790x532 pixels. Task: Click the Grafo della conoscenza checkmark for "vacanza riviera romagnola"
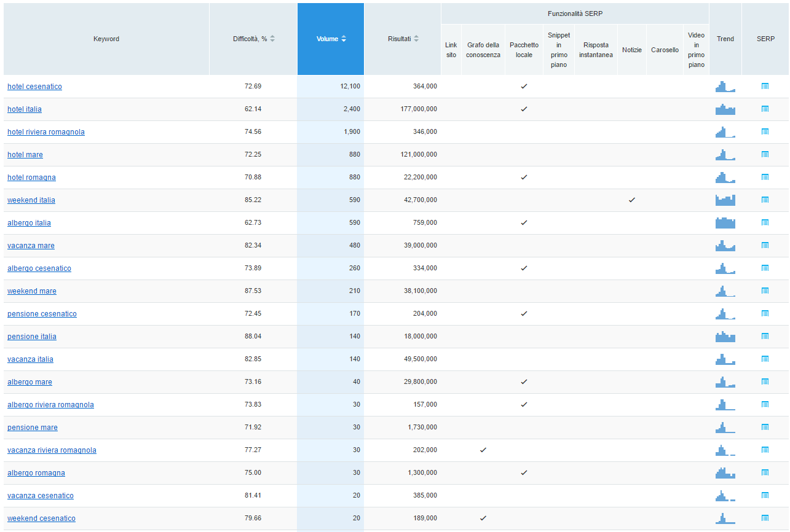tap(483, 450)
